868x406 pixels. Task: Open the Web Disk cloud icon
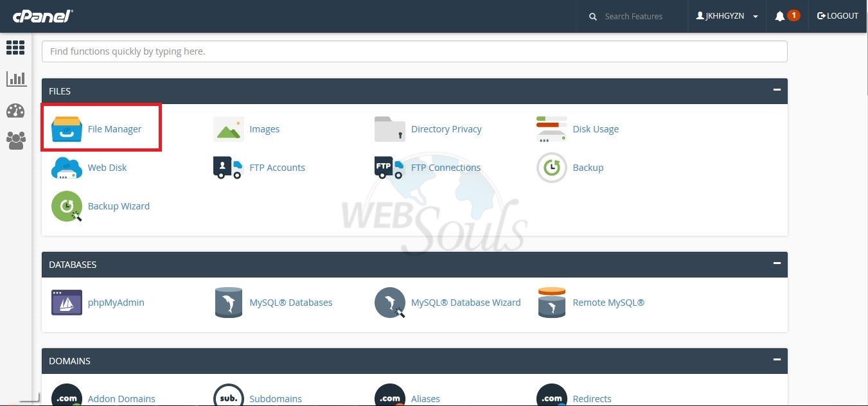[x=67, y=168]
